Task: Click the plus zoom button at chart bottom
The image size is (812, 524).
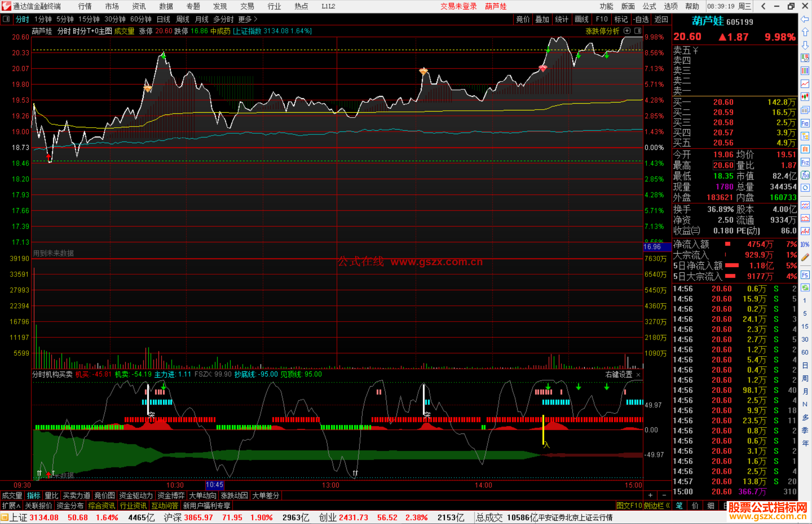Action: [650, 495]
